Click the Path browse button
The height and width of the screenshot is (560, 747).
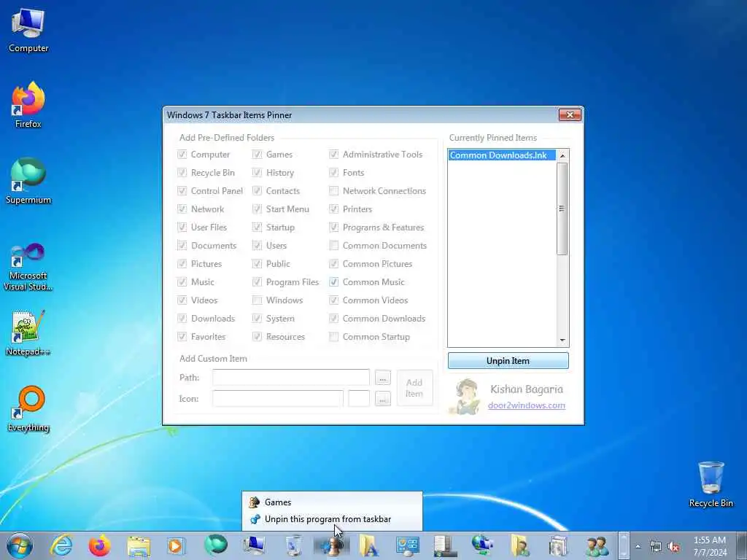(x=382, y=378)
